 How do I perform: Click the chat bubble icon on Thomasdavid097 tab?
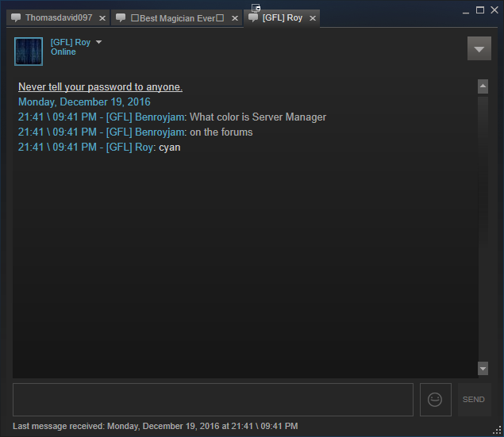click(16, 17)
